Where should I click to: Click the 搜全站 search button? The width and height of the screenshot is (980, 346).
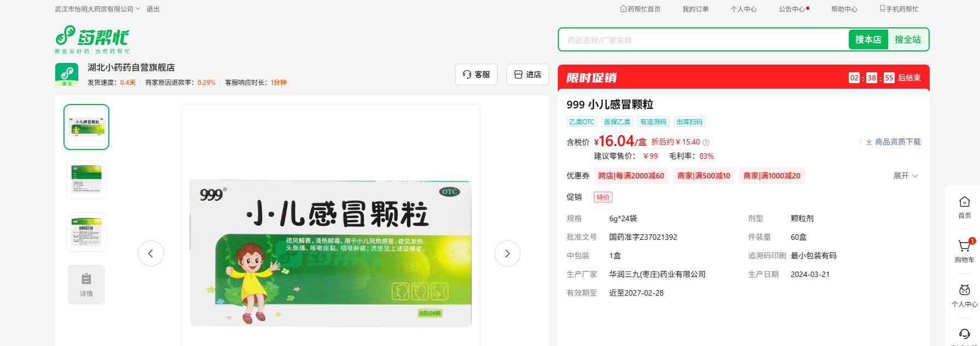[x=907, y=39]
